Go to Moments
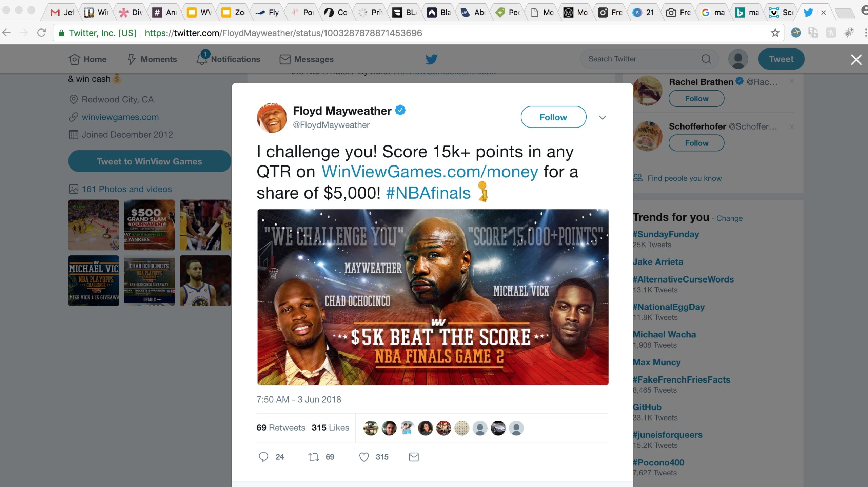 152,59
